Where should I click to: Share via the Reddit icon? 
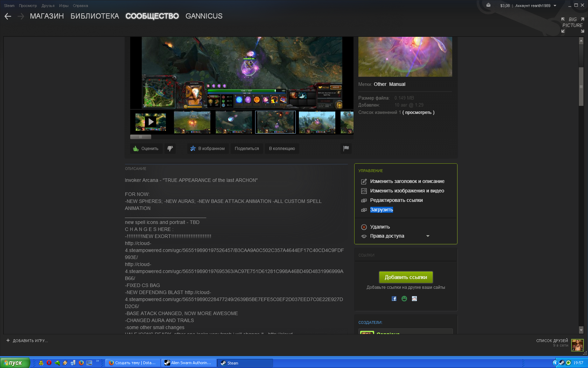tap(414, 299)
